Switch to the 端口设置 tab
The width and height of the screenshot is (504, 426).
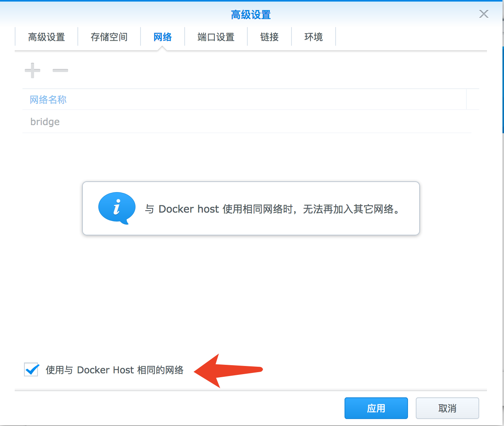(x=216, y=37)
